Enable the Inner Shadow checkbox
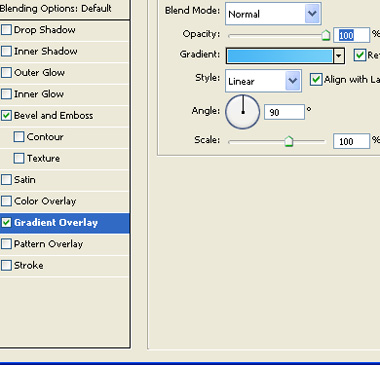The height and width of the screenshot is (365, 380). coord(6,51)
